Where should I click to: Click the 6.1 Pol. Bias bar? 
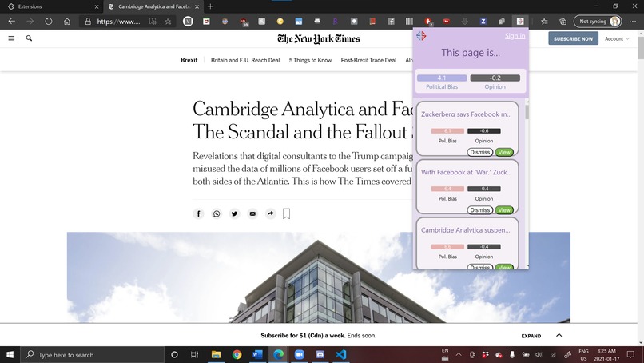pyautogui.click(x=447, y=131)
